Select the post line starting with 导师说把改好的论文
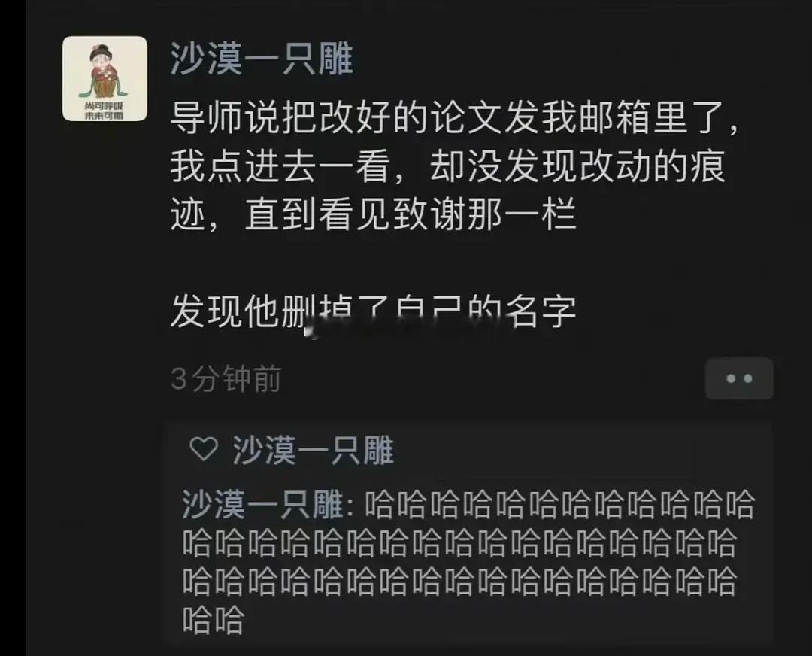This screenshot has width=812, height=656. coord(454,118)
